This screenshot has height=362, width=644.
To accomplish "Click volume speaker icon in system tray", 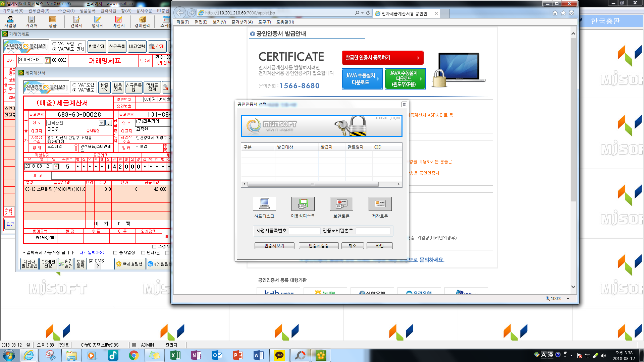I will (x=603, y=356).
